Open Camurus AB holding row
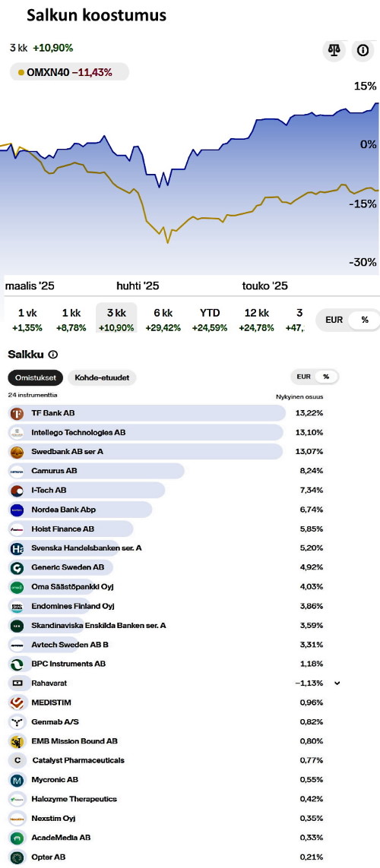This screenshot has width=380, height=868. [x=166, y=471]
